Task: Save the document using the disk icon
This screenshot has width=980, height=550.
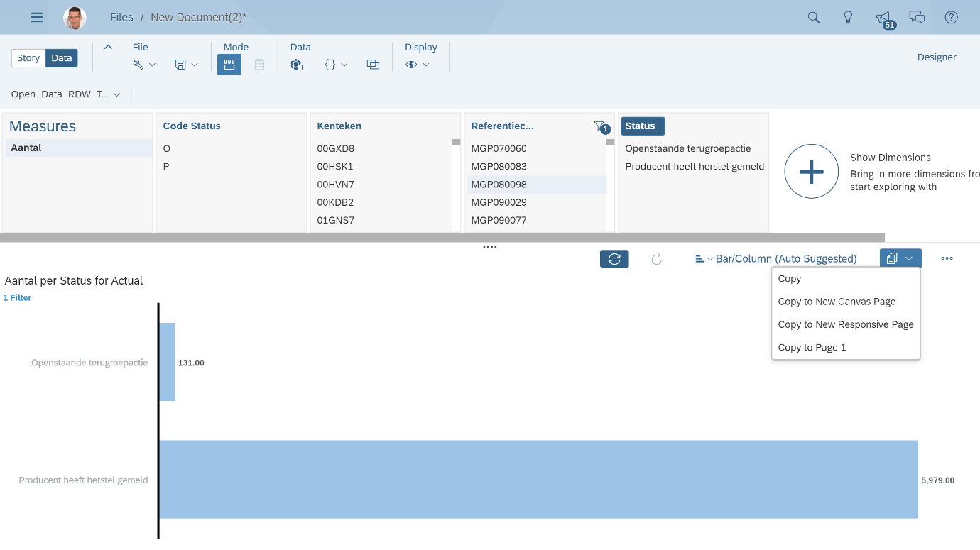Action: click(x=180, y=63)
